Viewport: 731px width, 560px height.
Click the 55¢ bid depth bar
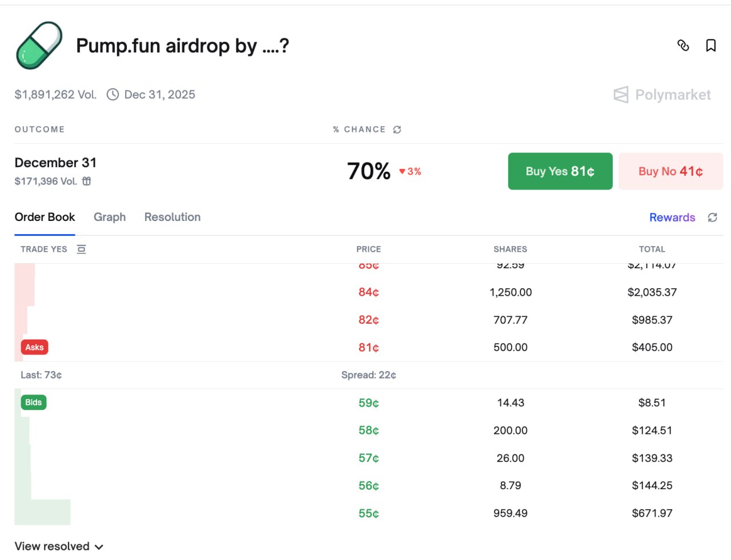click(x=43, y=513)
